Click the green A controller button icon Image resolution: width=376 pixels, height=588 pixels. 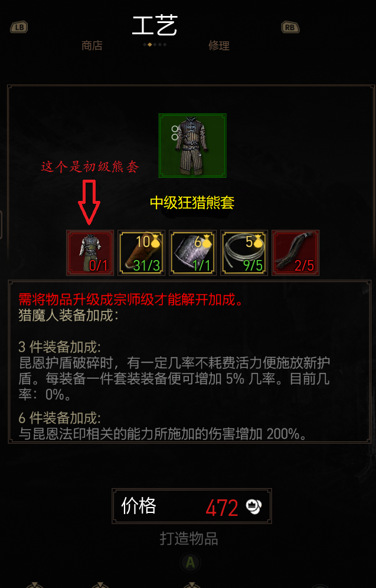(x=190, y=563)
